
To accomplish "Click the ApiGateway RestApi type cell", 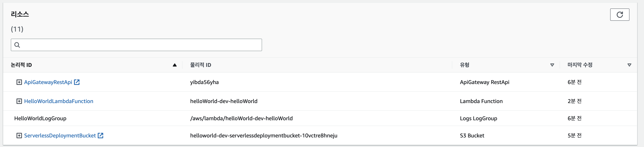I will tap(484, 82).
